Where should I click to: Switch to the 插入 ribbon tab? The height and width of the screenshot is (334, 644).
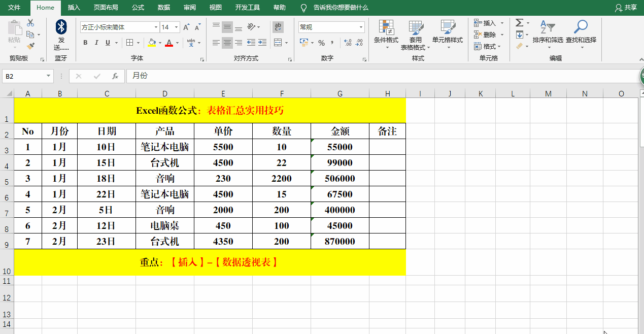pyautogui.click(x=74, y=8)
